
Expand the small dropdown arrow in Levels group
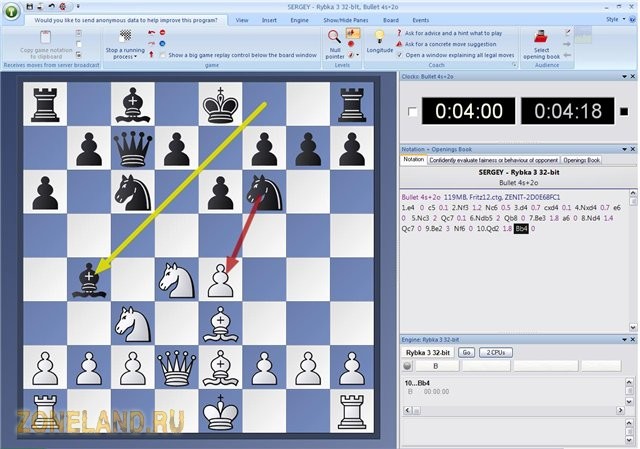point(358,55)
